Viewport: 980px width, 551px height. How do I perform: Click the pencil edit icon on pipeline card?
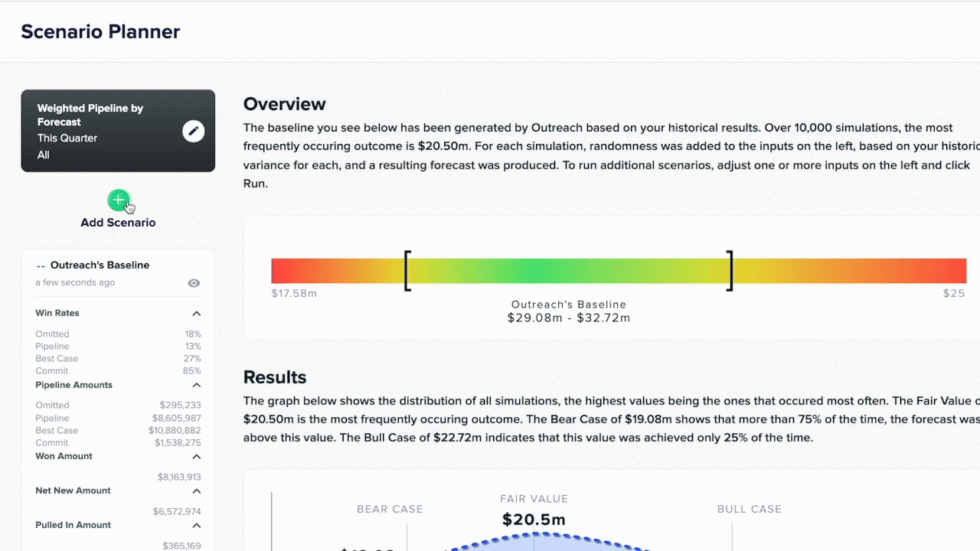click(194, 131)
